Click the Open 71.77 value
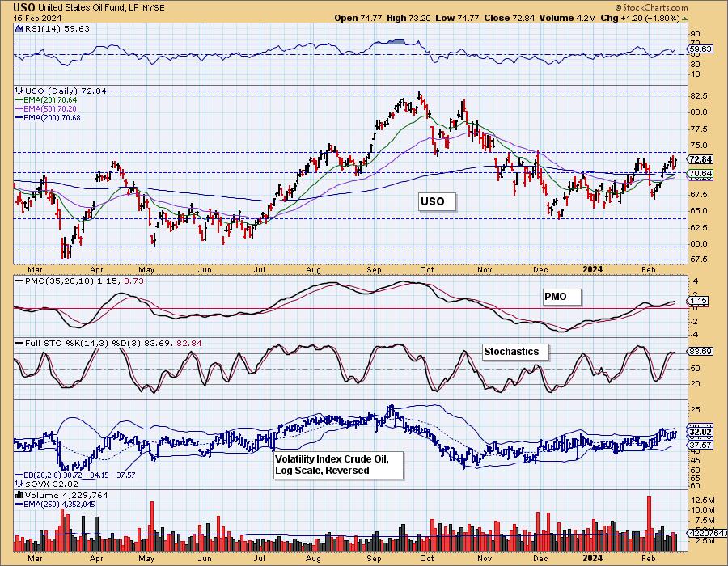Screen dimensions: 728x566 (x=358, y=18)
